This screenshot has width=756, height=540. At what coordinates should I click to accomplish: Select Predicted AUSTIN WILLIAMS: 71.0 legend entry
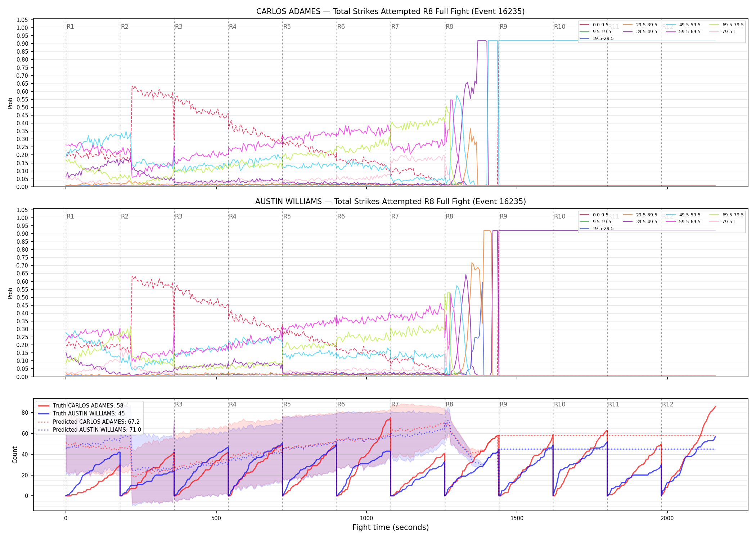89,430
